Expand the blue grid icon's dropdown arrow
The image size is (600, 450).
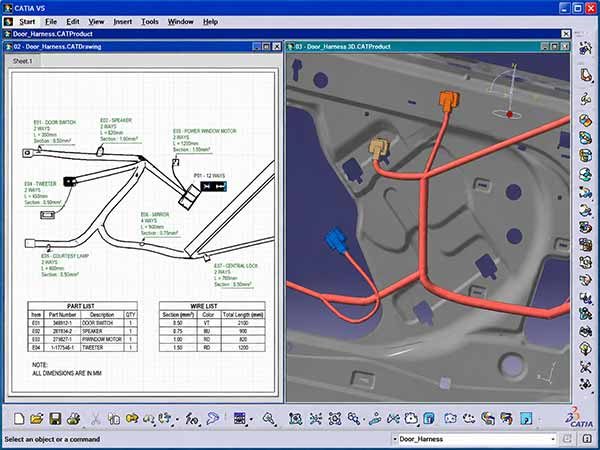coord(251,419)
